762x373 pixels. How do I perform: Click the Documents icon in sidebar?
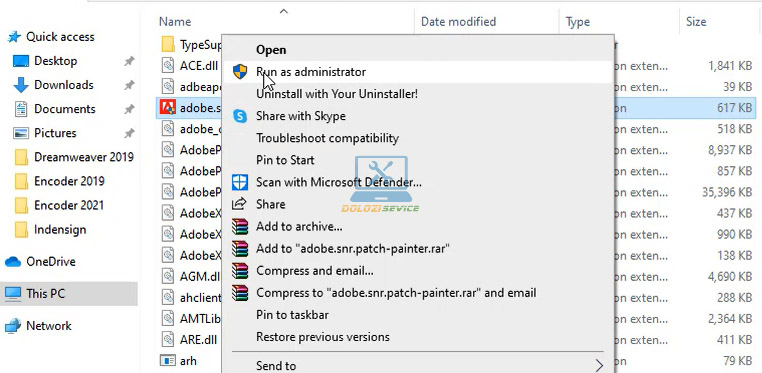pos(21,109)
